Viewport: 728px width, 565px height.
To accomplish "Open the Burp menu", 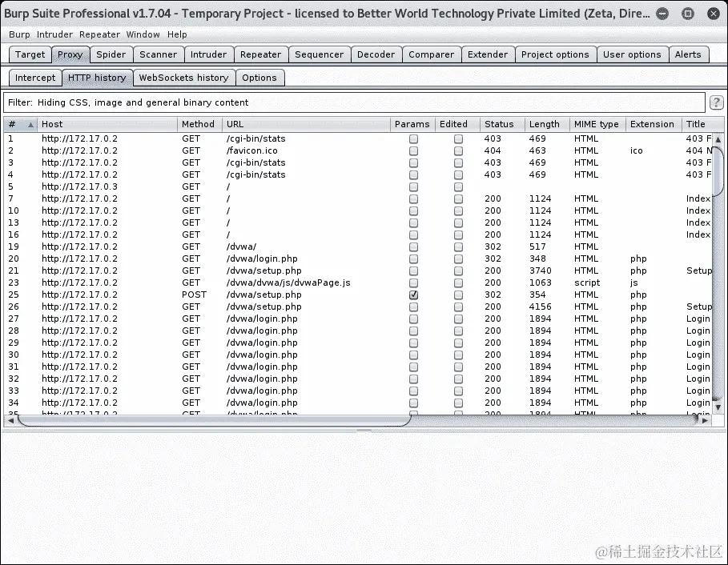I will (x=19, y=34).
